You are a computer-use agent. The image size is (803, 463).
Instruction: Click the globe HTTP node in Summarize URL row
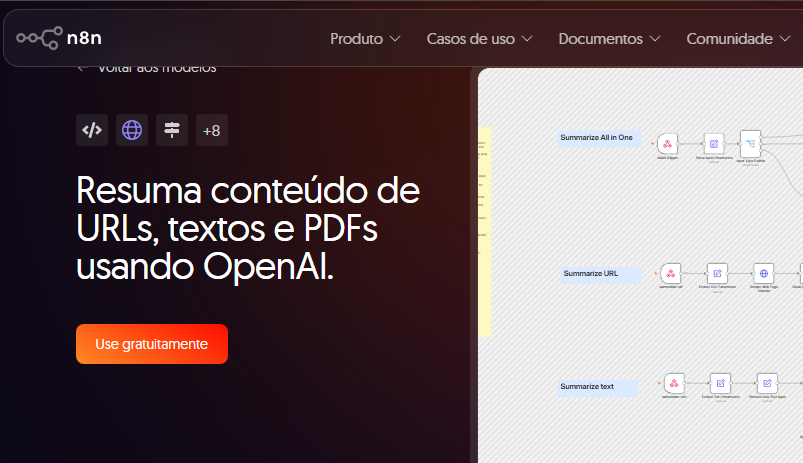(x=764, y=273)
